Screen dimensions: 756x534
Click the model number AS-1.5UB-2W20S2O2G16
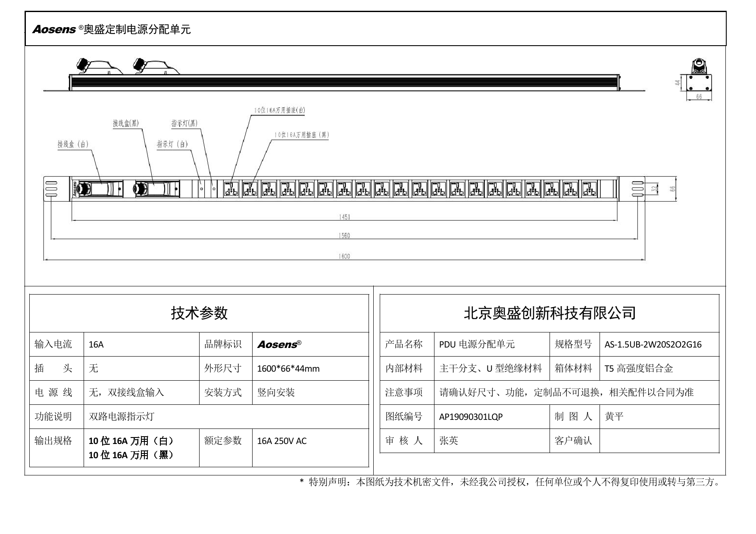653,345
